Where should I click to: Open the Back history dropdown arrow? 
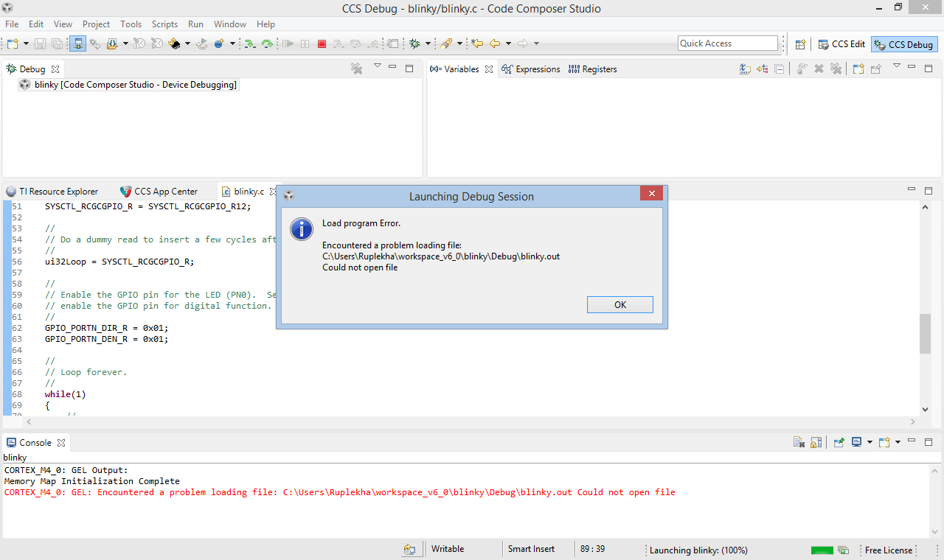(508, 44)
